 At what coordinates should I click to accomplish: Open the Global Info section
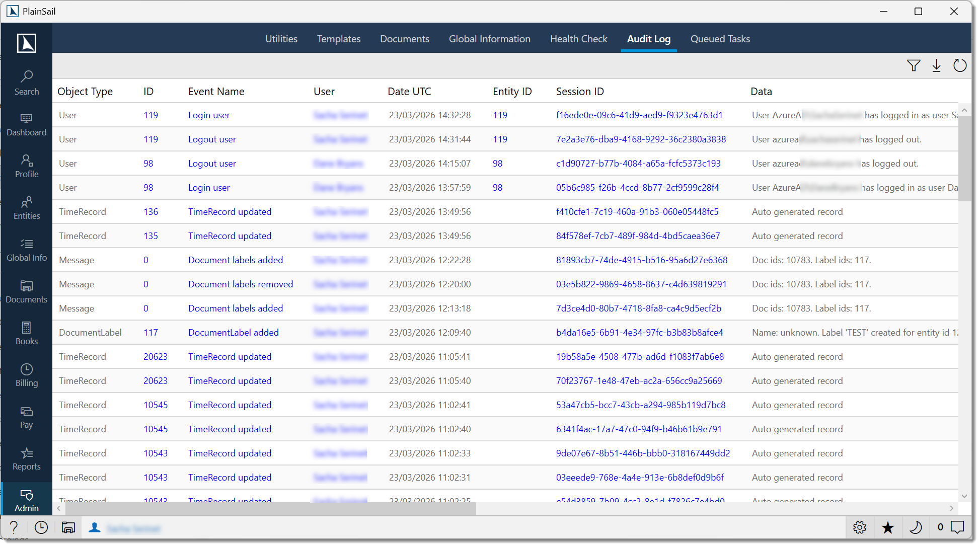click(26, 249)
